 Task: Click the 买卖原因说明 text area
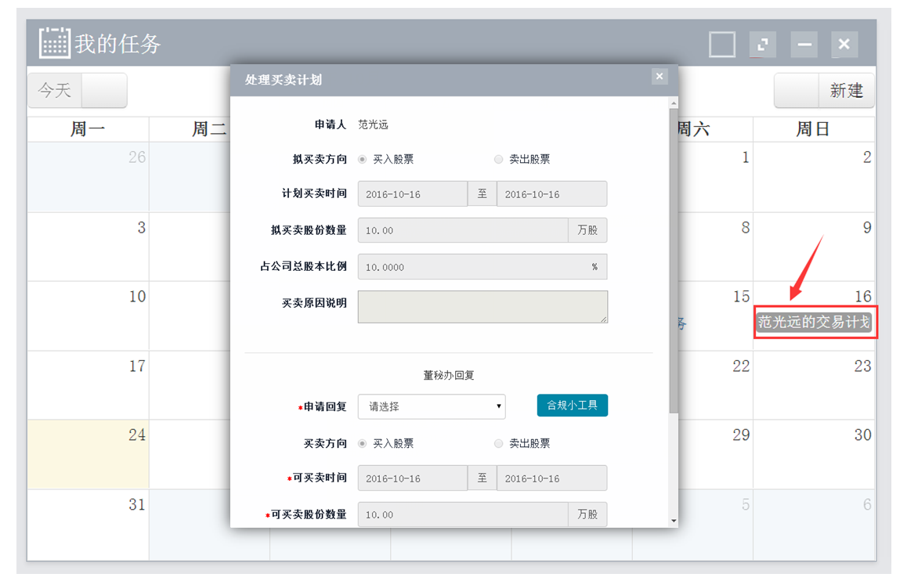[x=482, y=307]
